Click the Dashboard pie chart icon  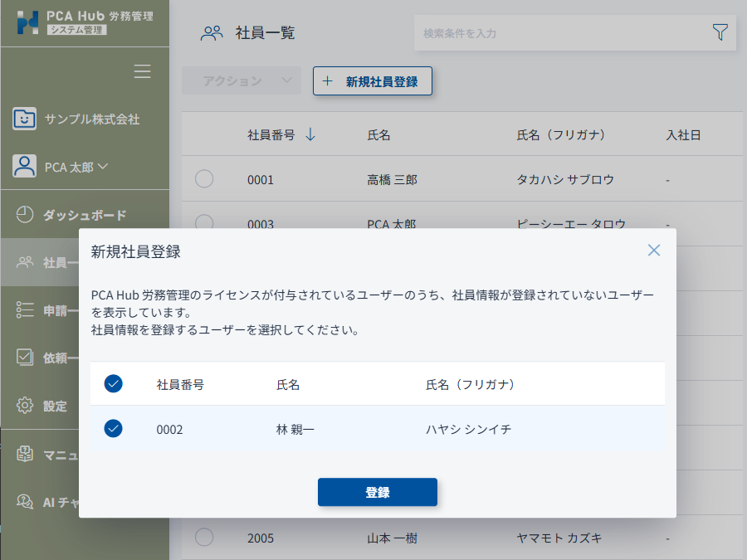(25, 215)
